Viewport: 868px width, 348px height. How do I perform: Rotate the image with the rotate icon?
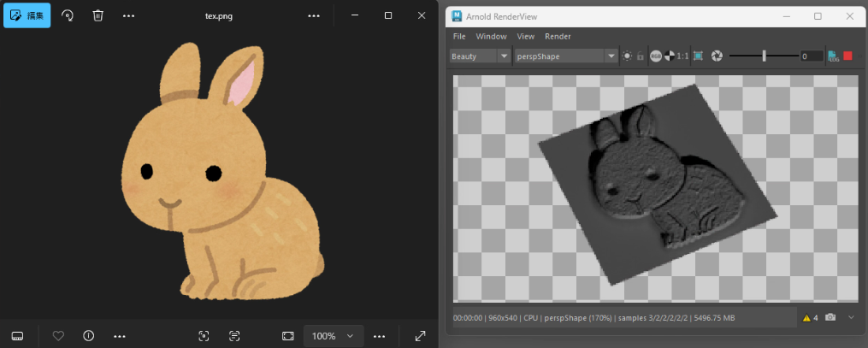coord(68,15)
